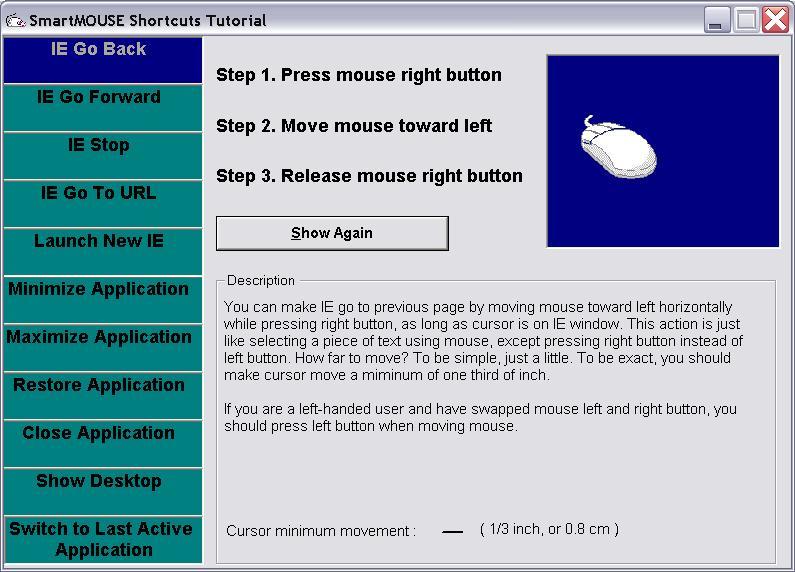Choose Close Application item
The width and height of the screenshot is (795, 572).
pos(102,443)
